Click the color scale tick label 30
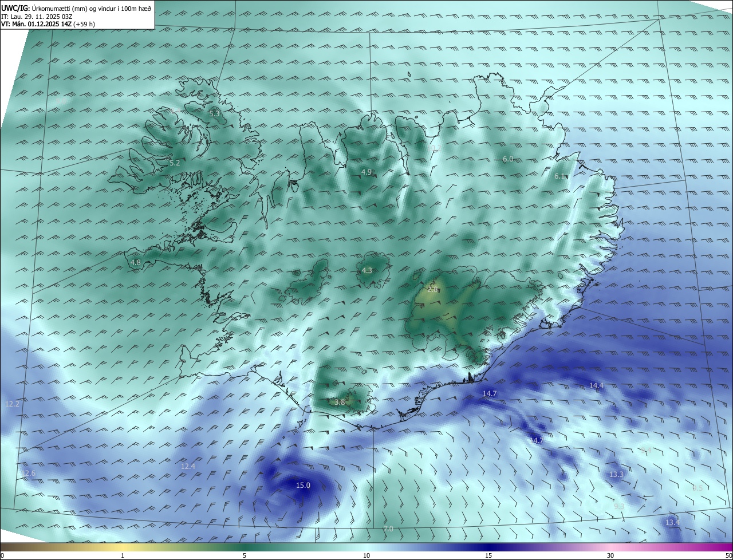The image size is (733, 560). coord(610,555)
